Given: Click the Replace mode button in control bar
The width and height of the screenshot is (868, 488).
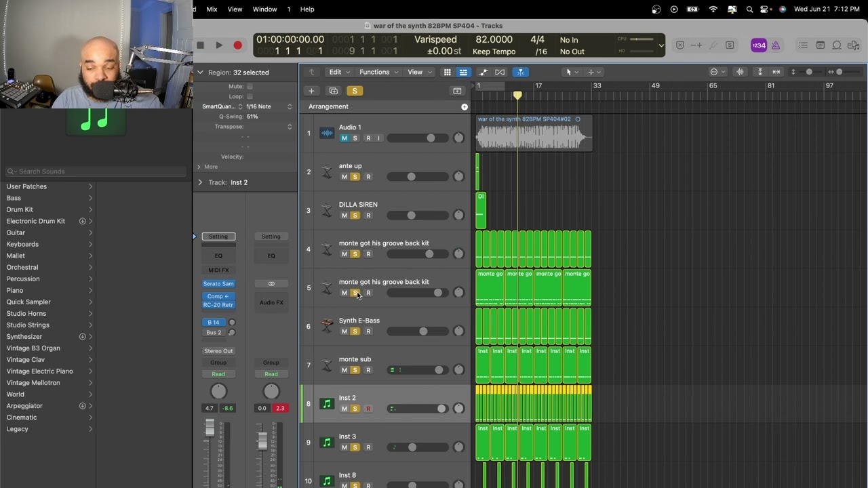Looking at the screenshot, I should (x=680, y=45).
